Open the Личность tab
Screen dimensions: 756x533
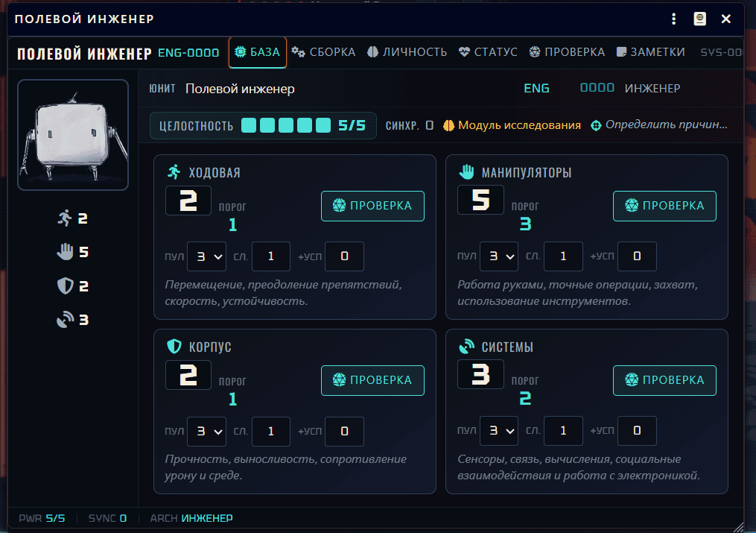[x=407, y=52]
